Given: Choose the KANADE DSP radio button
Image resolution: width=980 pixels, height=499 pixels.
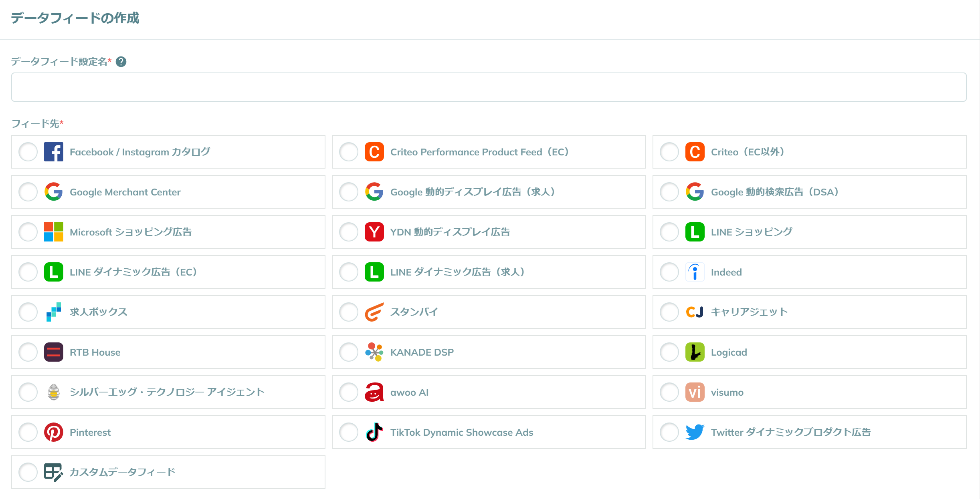Looking at the screenshot, I should [x=349, y=352].
